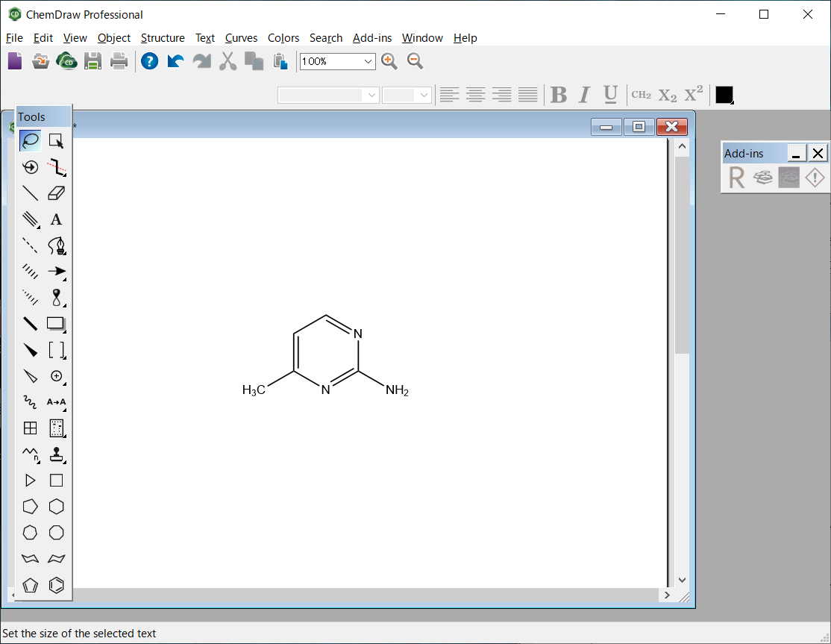Image resolution: width=831 pixels, height=644 pixels.
Task: Open the Structure menu
Action: pos(163,38)
